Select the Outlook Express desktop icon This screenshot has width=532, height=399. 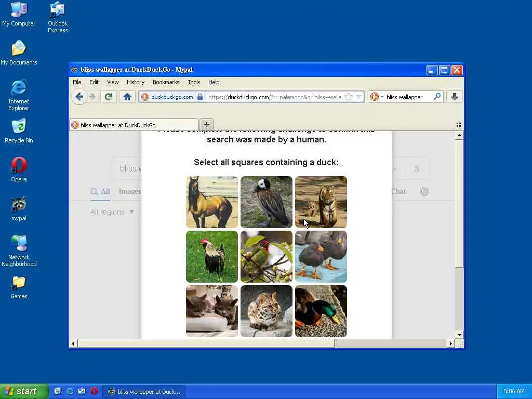pyautogui.click(x=58, y=17)
